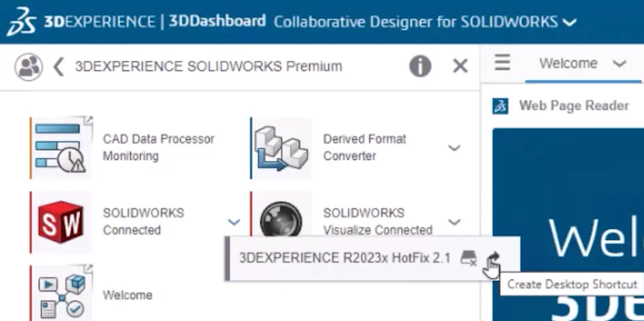Click the Web Page Reader title text
The image size is (644, 321).
point(574,105)
